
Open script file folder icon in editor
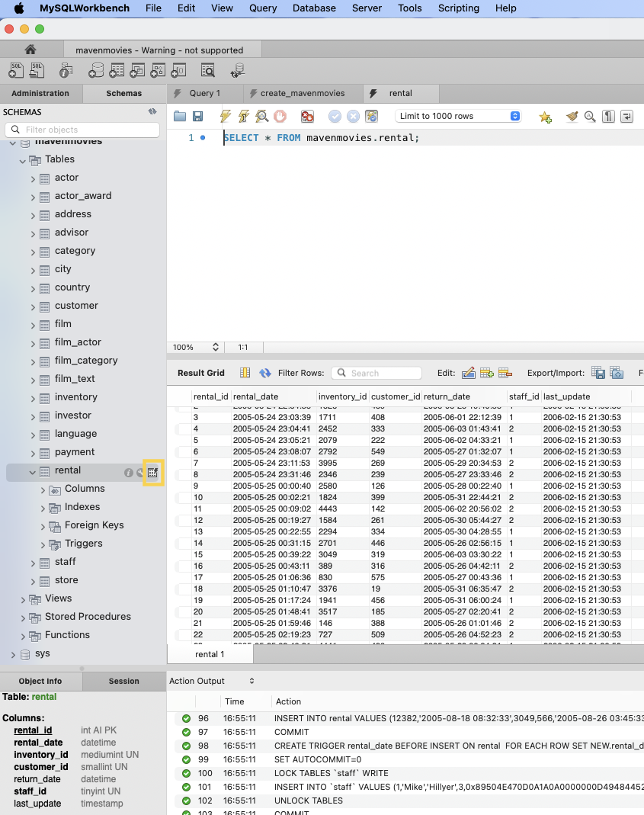coord(180,116)
